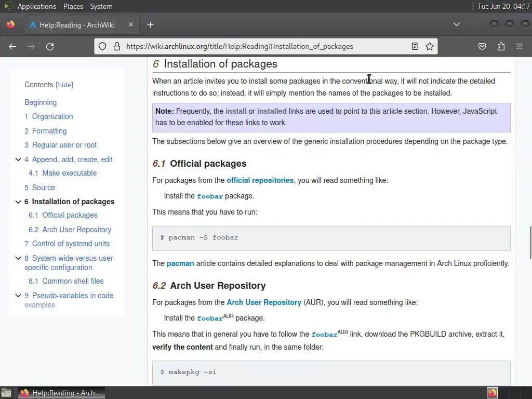532x399 pixels.
Task: Go to 7 Control of systemd units
Action: coord(67,244)
